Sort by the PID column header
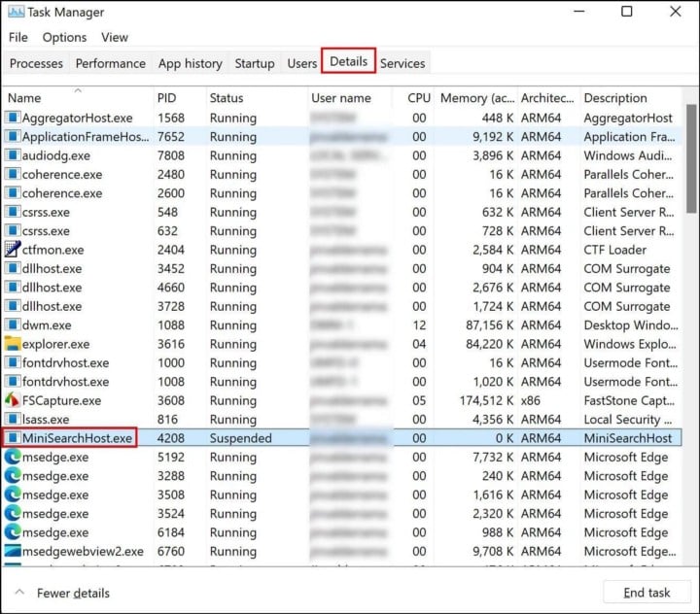 (180, 98)
